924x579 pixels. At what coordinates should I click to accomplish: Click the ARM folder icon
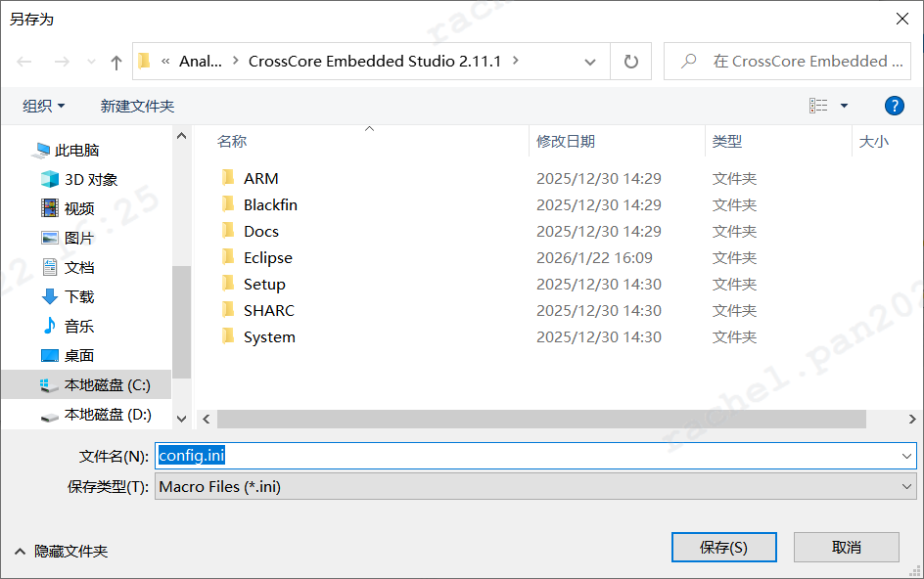coord(228,177)
